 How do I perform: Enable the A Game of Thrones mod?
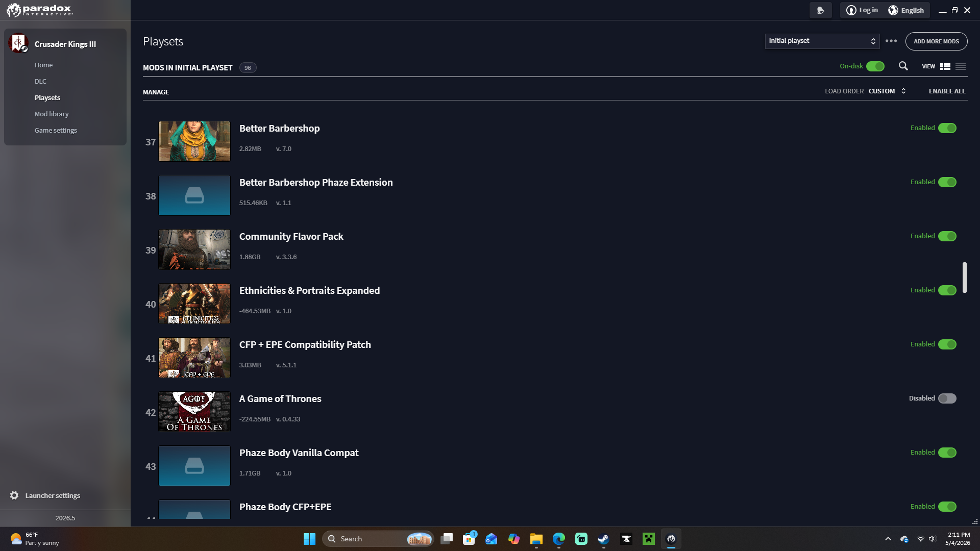(947, 398)
